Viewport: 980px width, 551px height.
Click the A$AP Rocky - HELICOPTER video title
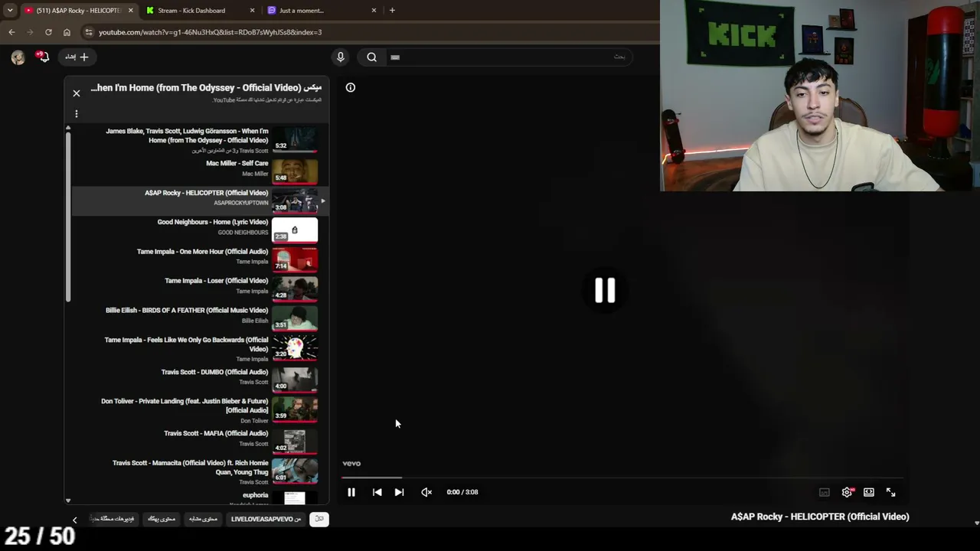pyautogui.click(x=820, y=517)
